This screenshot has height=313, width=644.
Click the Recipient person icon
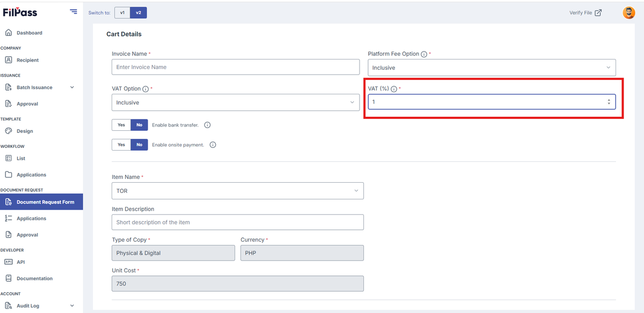(x=8, y=60)
